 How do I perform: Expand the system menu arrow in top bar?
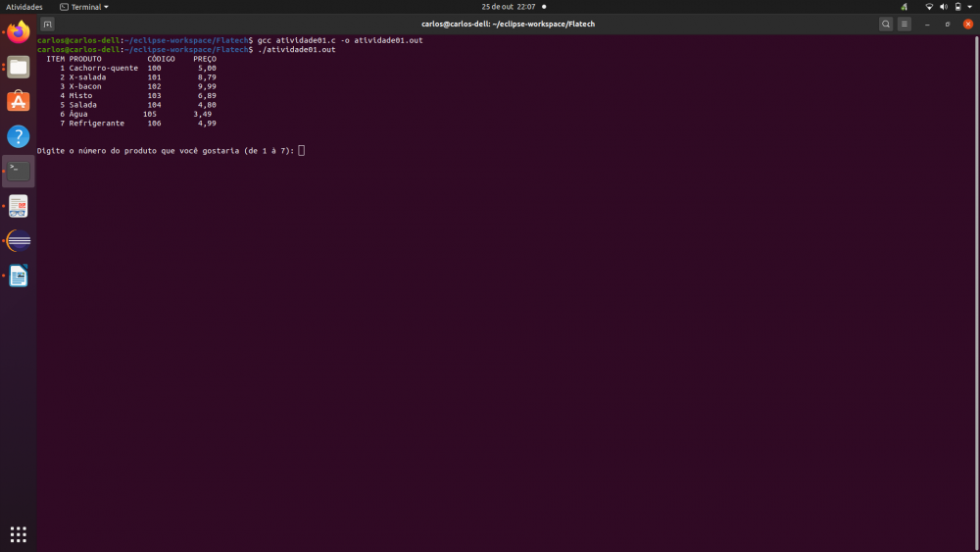click(x=969, y=7)
